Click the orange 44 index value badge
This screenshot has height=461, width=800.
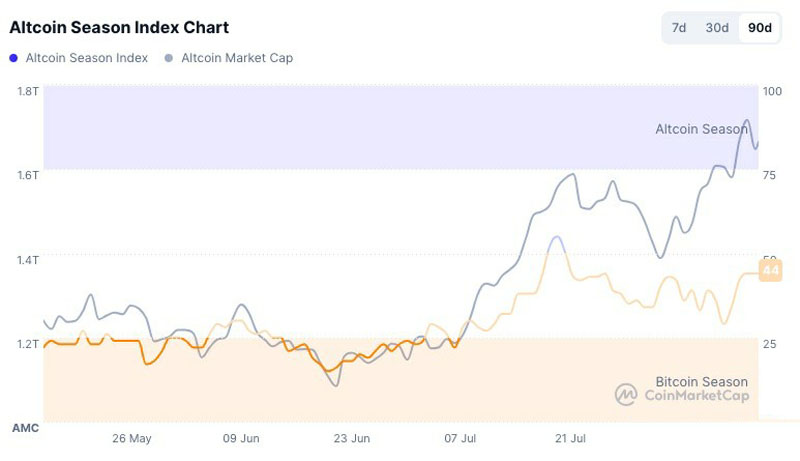point(770,271)
